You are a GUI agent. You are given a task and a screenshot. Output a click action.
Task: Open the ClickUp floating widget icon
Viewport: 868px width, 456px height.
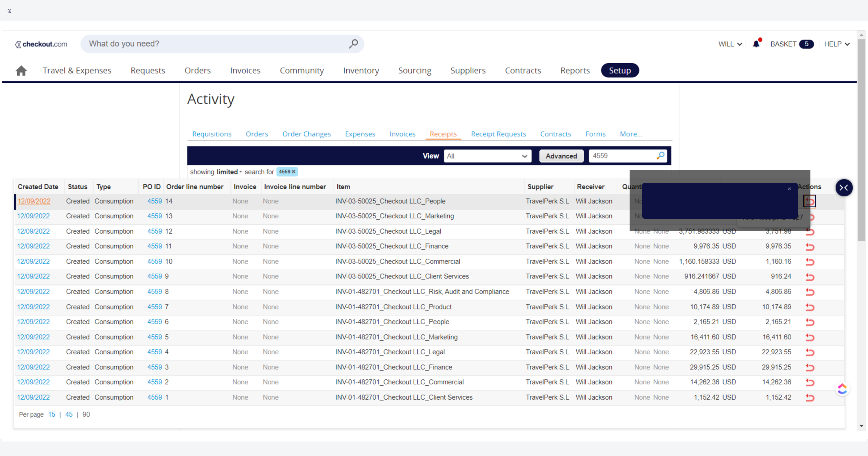tap(842, 389)
